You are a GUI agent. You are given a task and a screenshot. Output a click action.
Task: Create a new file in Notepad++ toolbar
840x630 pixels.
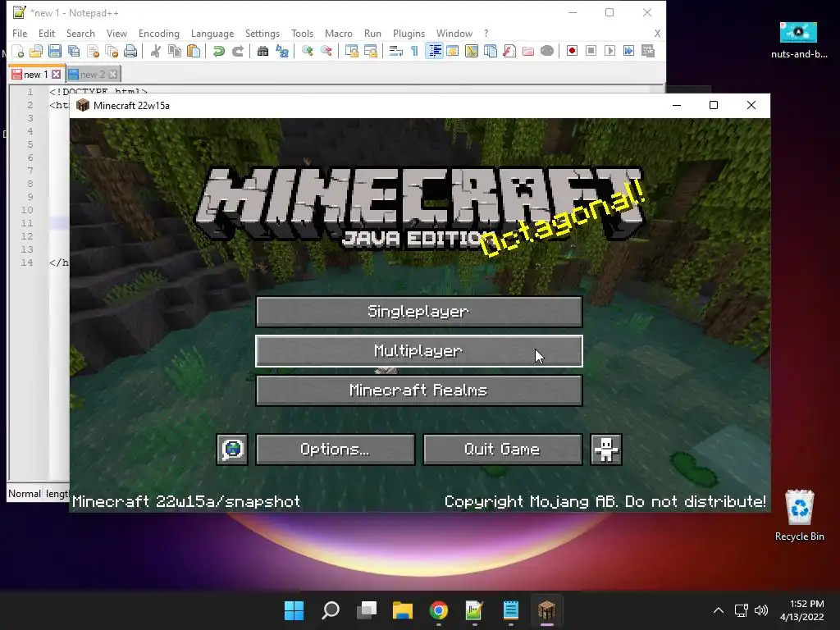pos(18,51)
